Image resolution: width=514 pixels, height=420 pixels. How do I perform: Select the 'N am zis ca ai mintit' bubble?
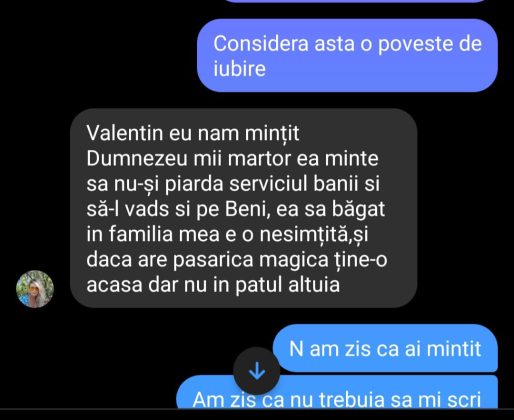[x=385, y=348]
